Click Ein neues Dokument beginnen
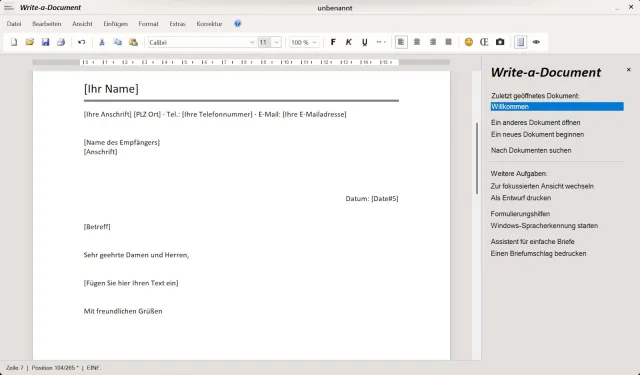640x375 pixels. (x=537, y=134)
